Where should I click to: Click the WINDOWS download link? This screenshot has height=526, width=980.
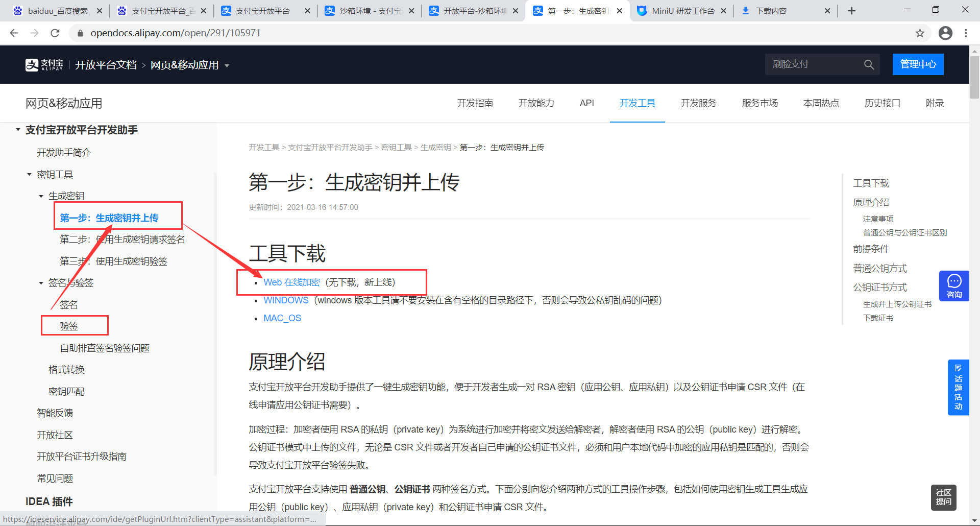pos(286,300)
